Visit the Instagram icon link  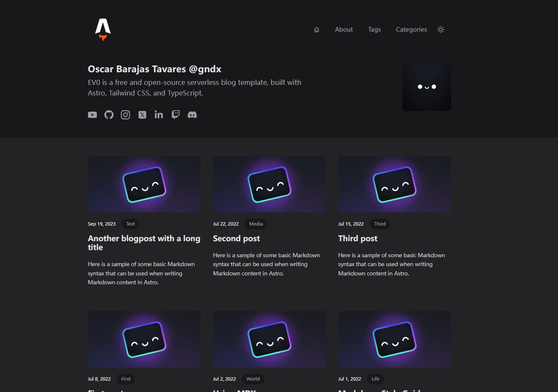point(126,115)
